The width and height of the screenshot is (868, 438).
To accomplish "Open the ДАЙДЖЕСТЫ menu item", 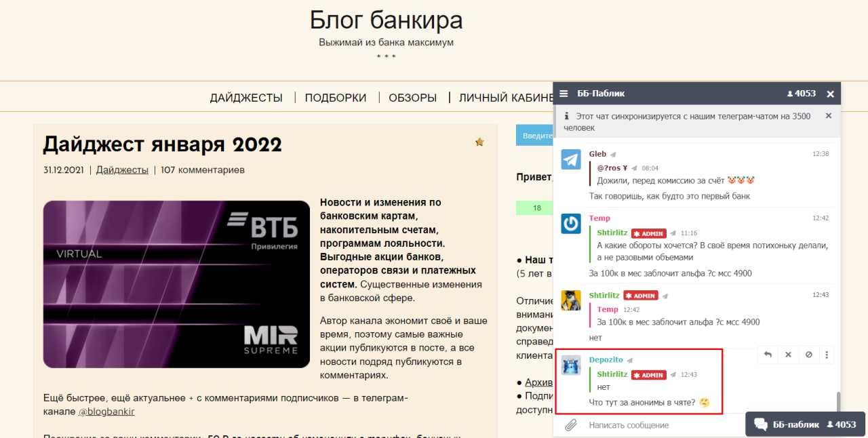I will tap(246, 98).
